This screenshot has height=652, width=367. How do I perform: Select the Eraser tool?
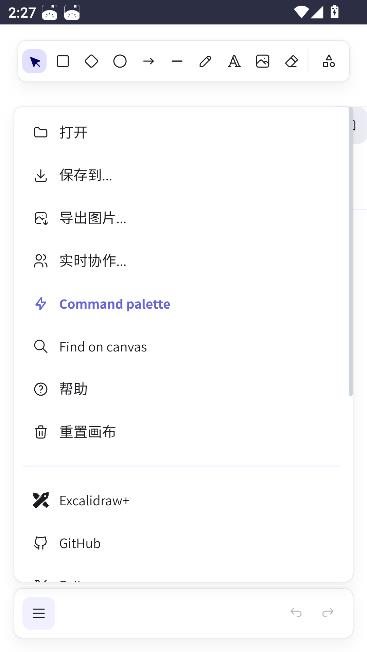[291, 62]
